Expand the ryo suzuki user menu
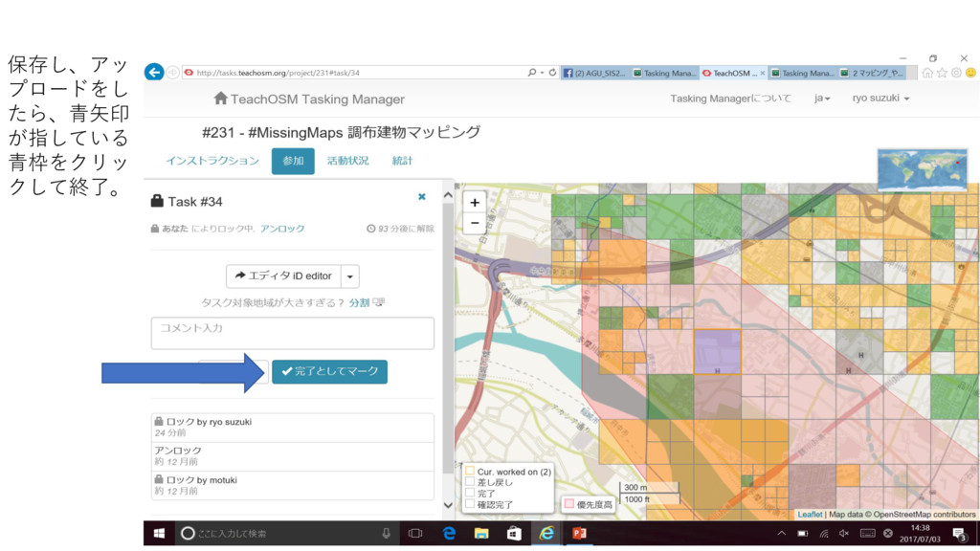Image resolution: width=980 pixels, height=551 pixels. pos(880,99)
